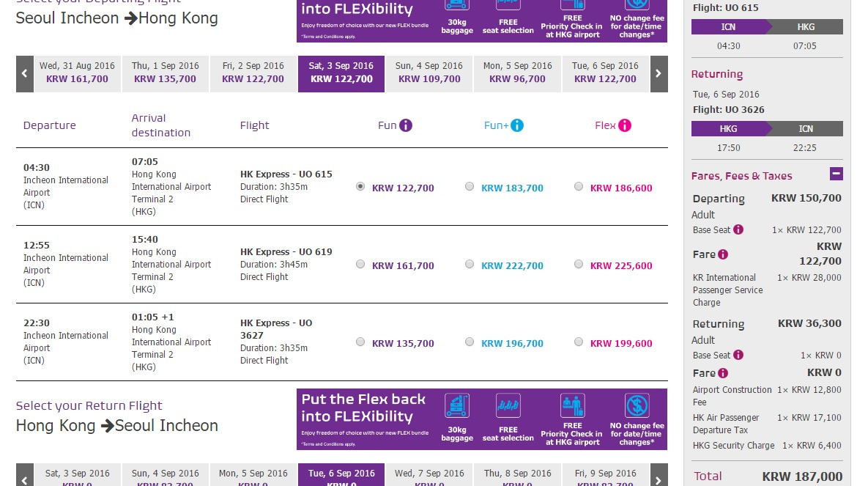Screen dimensions: 868x486
Task: Select Fun+ fare KRW 183,700 for UO 615
Action: pos(470,187)
